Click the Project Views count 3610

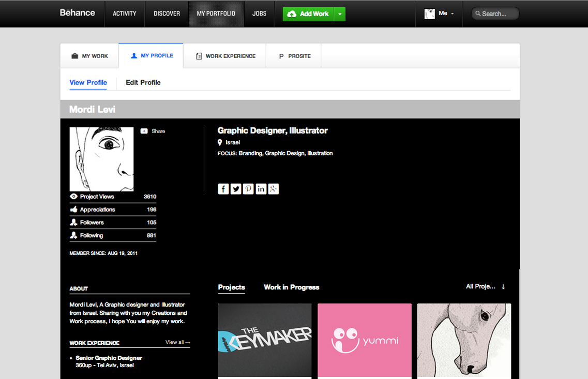[150, 196]
